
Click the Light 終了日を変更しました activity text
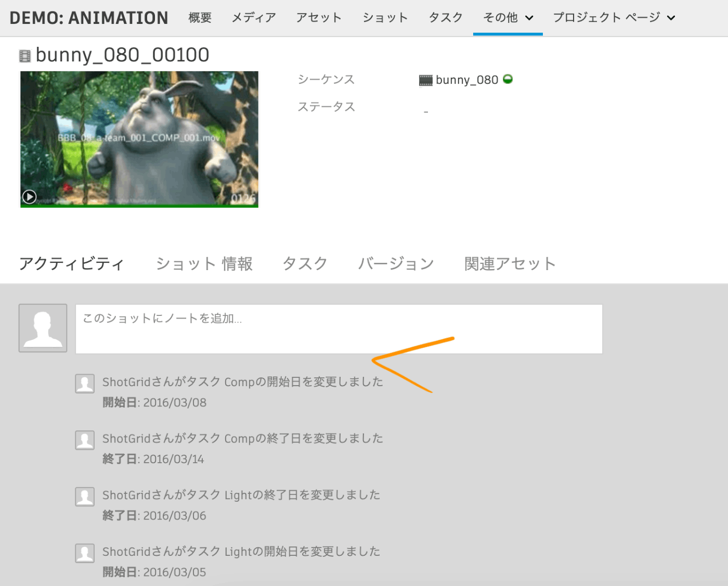tap(241, 495)
